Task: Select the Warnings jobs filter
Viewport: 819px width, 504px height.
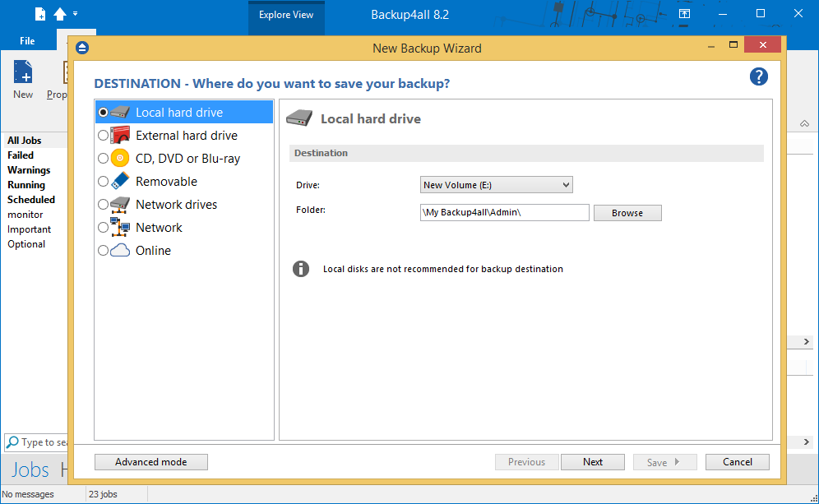Action: pos(29,170)
